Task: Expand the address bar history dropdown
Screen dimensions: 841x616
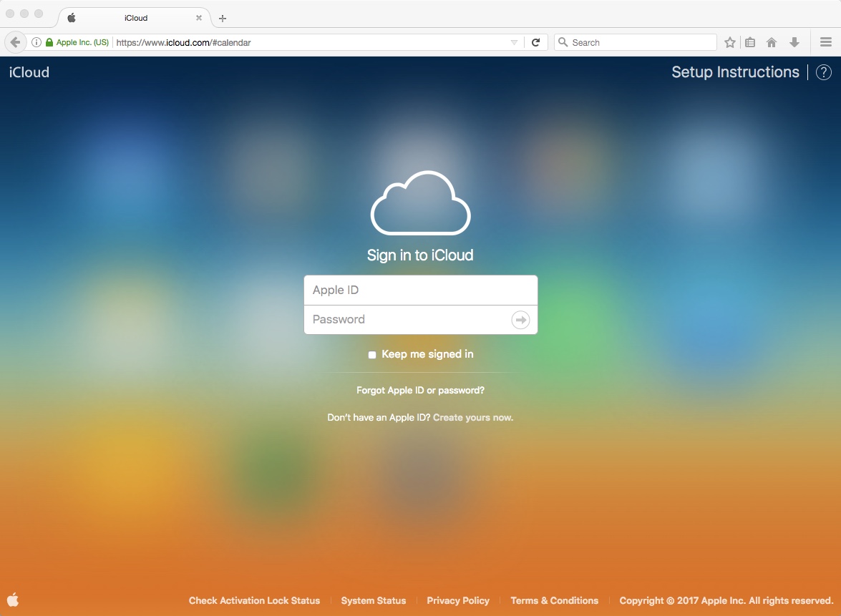Action: [x=515, y=42]
